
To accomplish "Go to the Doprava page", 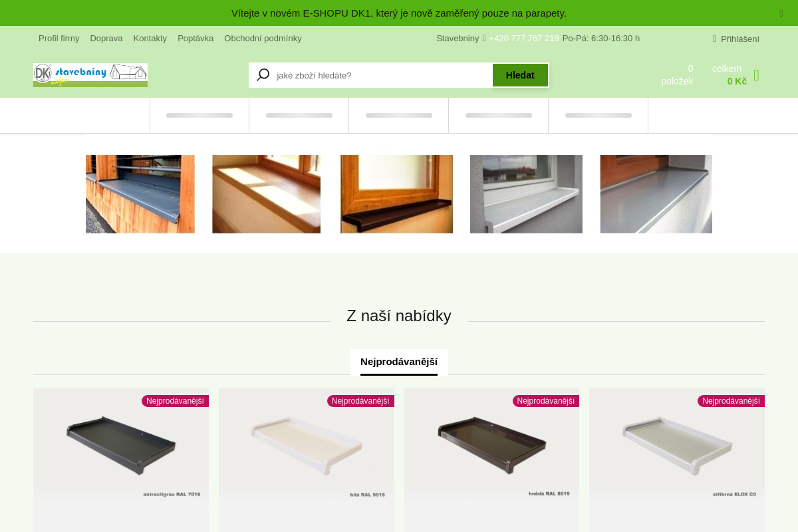I will [x=106, y=38].
